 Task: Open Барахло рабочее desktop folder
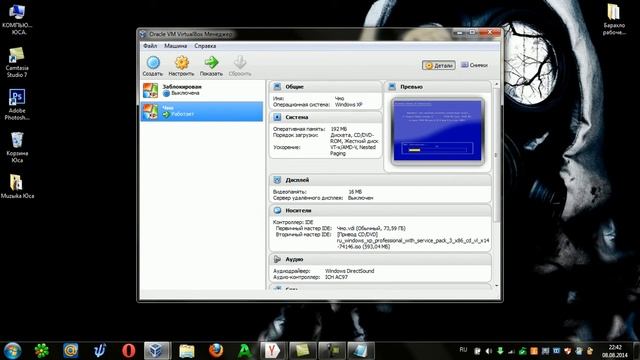pyautogui.click(x=614, y=18)
